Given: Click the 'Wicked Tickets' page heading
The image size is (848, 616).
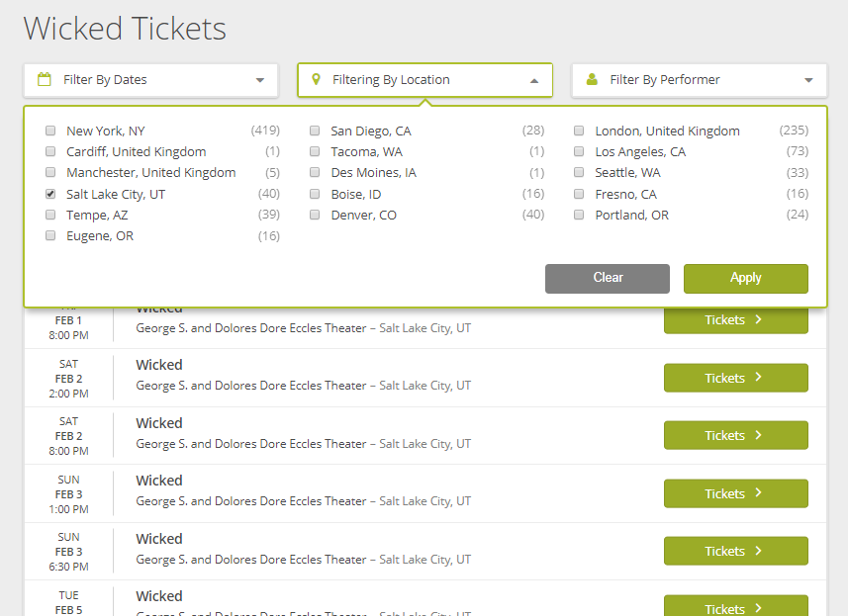Looking at the screenshot, I should click(125, 29).
